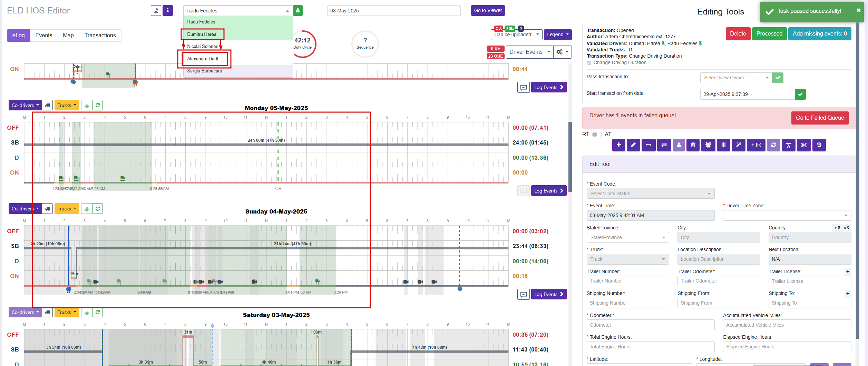This screenshot has width=868, height=366.
Task: Confirm start transaction date green check
Action: [800, 94]
